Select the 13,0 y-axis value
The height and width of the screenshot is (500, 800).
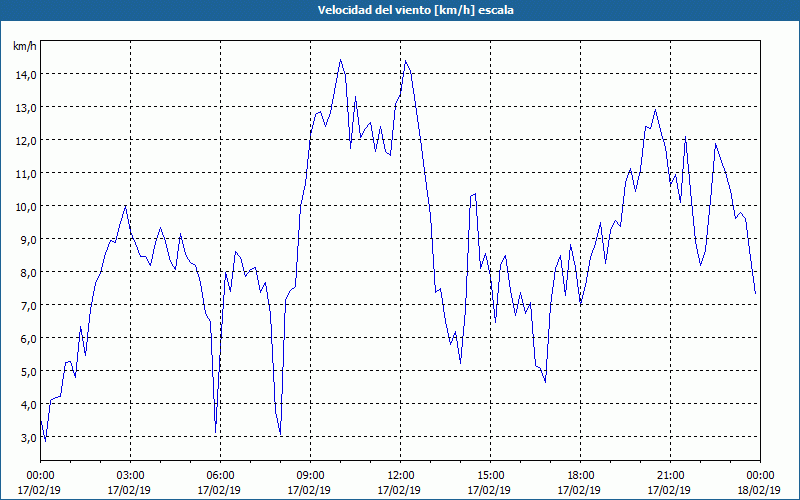click(26, 108)
